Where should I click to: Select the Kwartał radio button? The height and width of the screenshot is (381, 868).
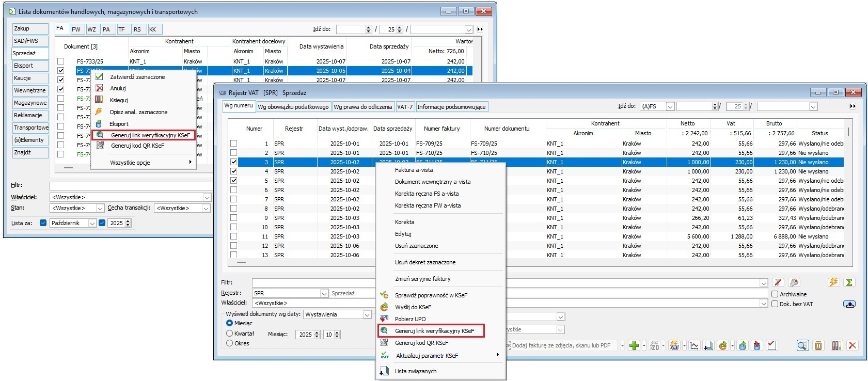[x=230, y=334]
